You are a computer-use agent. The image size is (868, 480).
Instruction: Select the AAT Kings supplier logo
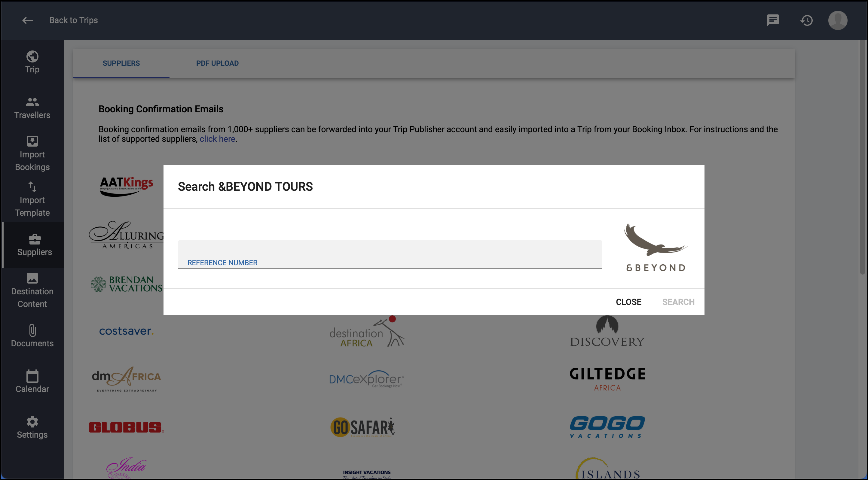point(126,186)
